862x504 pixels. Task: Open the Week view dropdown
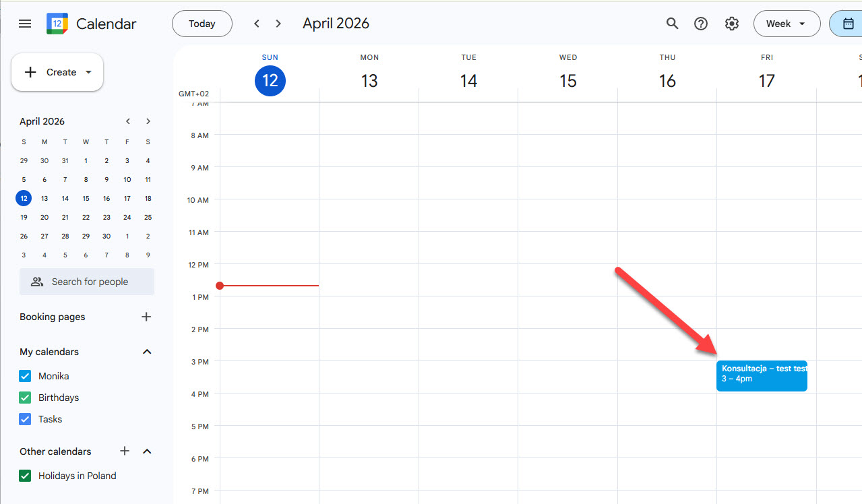pyautogui.click(x=787, y=24)
